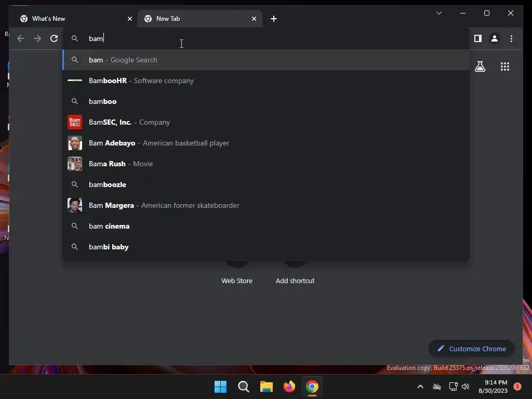Choose BambooHR Software company suggestion

coord(267,81)
